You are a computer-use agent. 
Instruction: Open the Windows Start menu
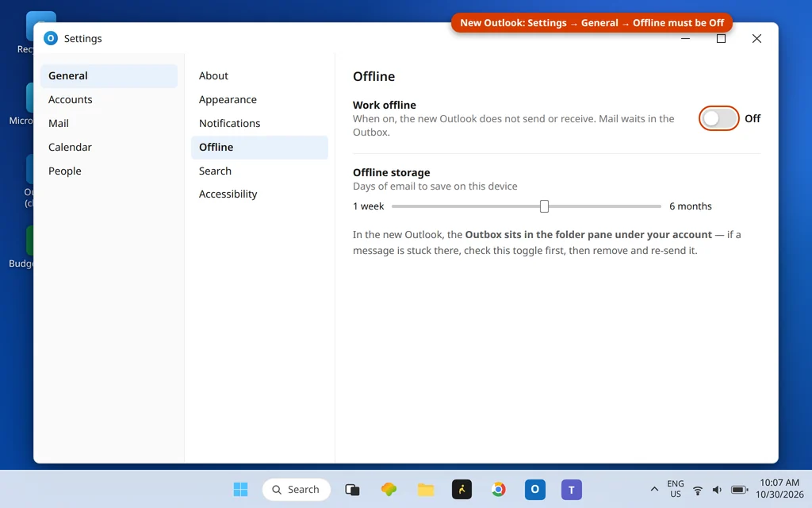click(240, 489)
